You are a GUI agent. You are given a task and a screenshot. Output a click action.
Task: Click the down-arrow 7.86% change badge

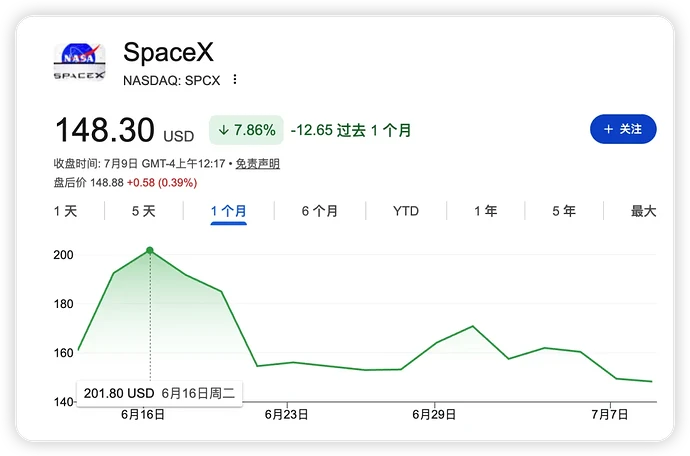246,130
